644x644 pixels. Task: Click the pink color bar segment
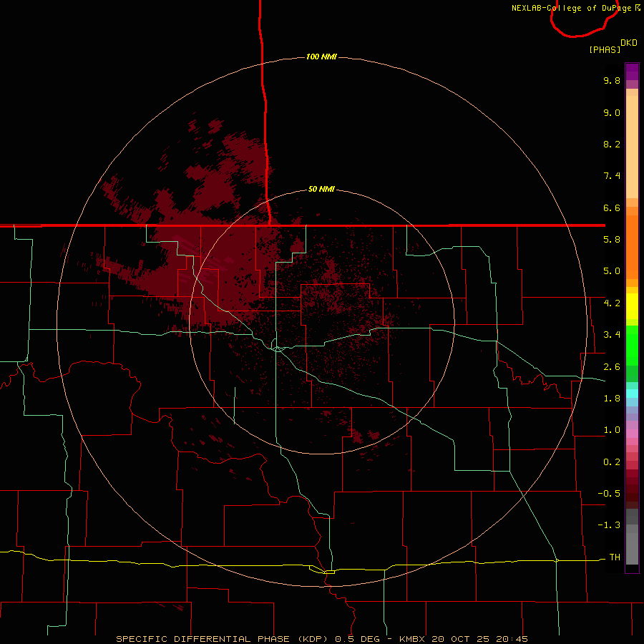click(632, 434)
